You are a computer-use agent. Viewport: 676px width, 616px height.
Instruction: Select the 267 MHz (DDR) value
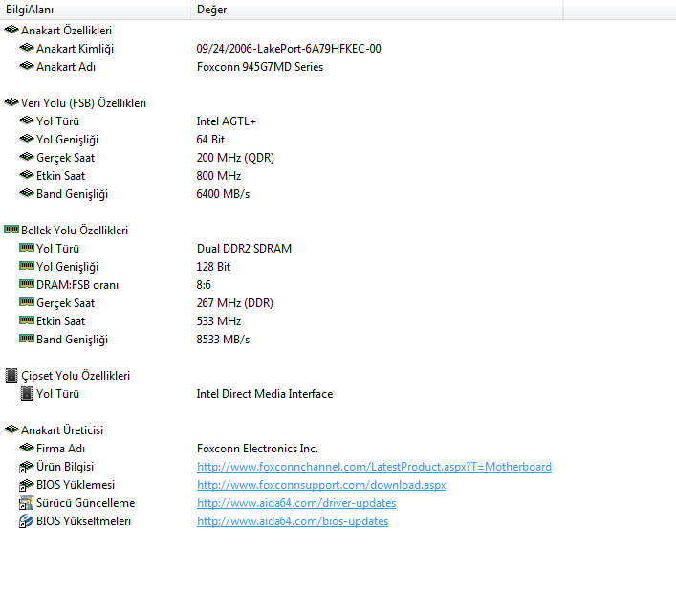point(235,303)
